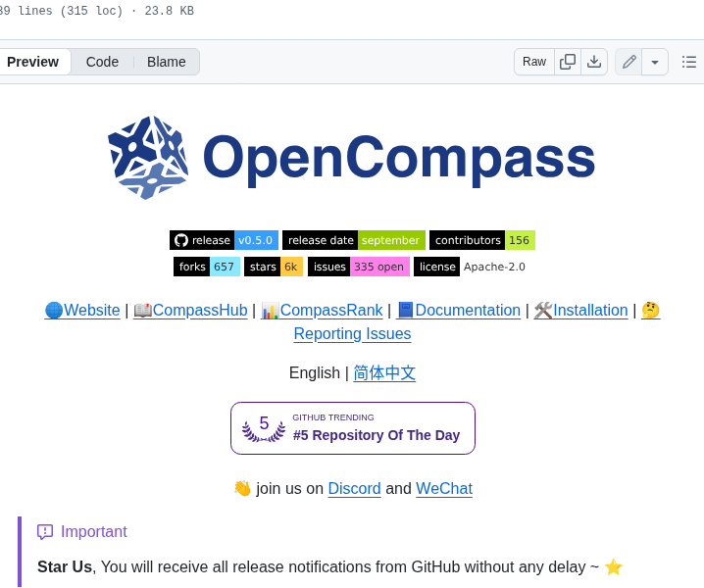Open the contributors 156 badge
The width and height of the screenshot is (704, 588).
click(x=482, y=240)
